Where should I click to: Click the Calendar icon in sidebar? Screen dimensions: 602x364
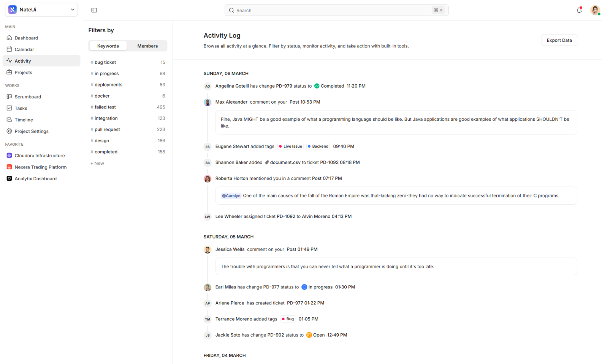[x=10, y=49]
